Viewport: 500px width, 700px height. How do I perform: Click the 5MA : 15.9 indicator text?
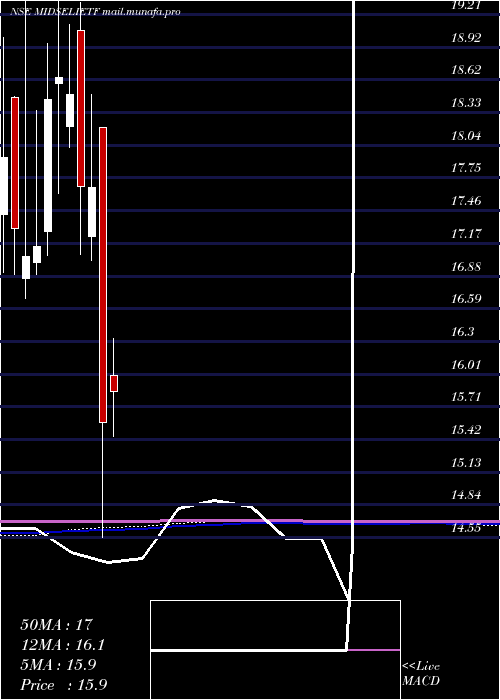point(58,665)
